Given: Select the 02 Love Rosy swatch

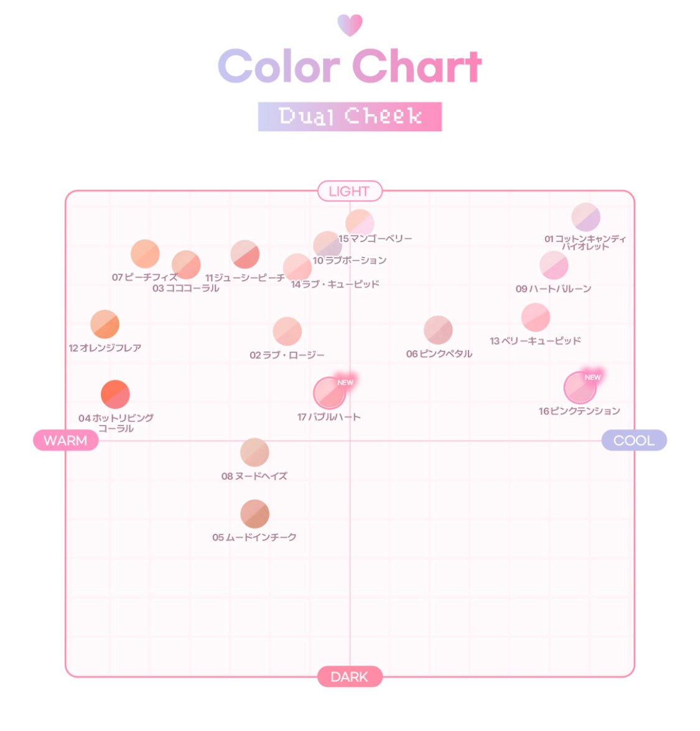Looking at the screenshot, I should click(287, 331).
